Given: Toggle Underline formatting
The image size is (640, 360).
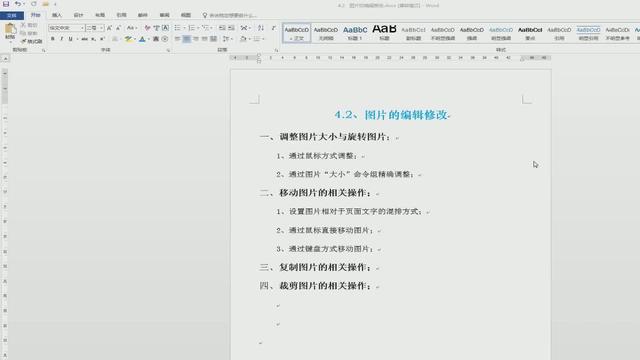Looking at the screenshot, I should point(71,39).
